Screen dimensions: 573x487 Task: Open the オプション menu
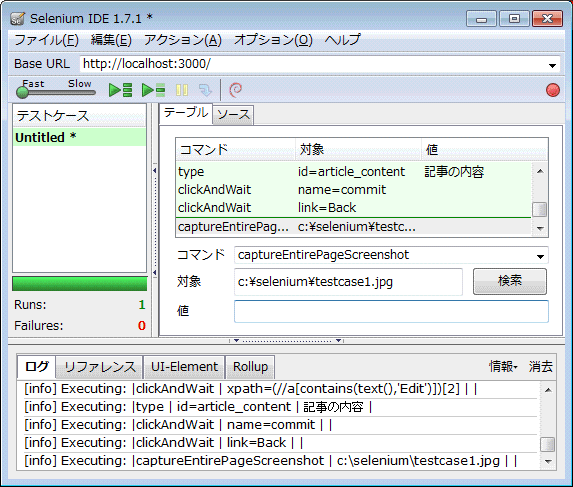point(273,39)
